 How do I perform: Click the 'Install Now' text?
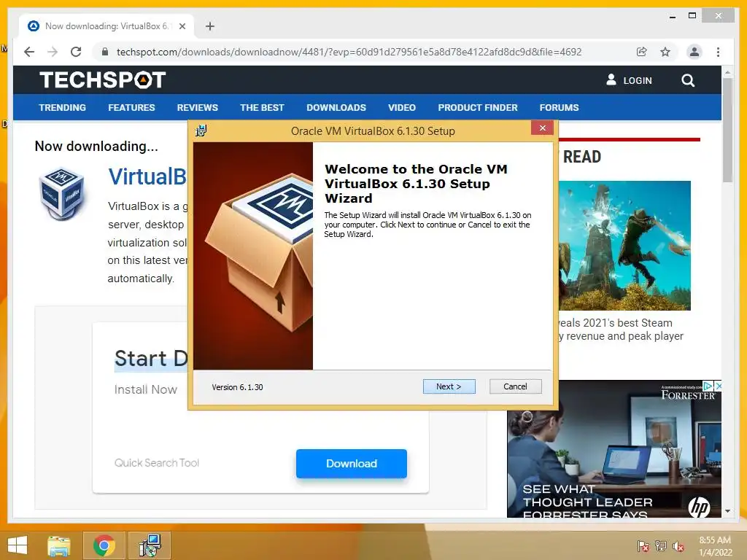[146, 389]
